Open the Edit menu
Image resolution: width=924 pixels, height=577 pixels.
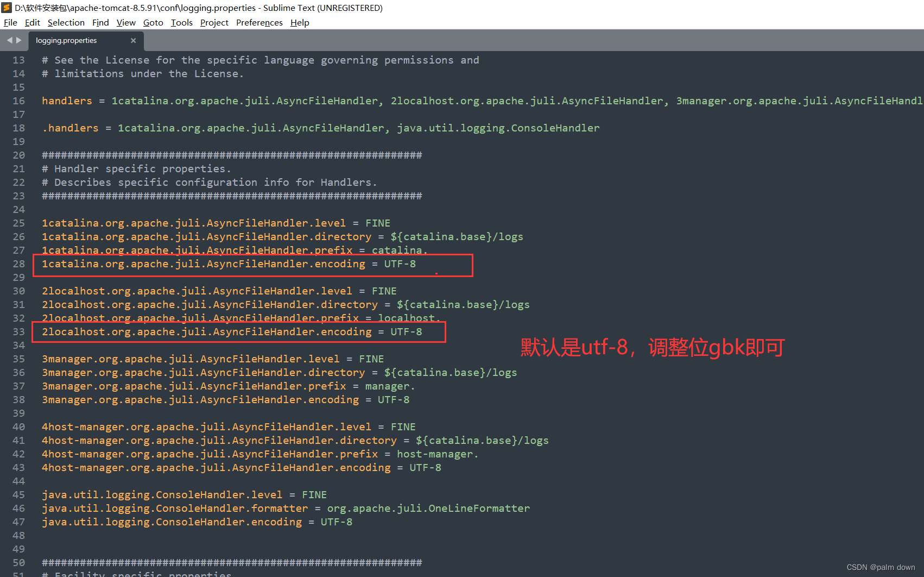33,22
